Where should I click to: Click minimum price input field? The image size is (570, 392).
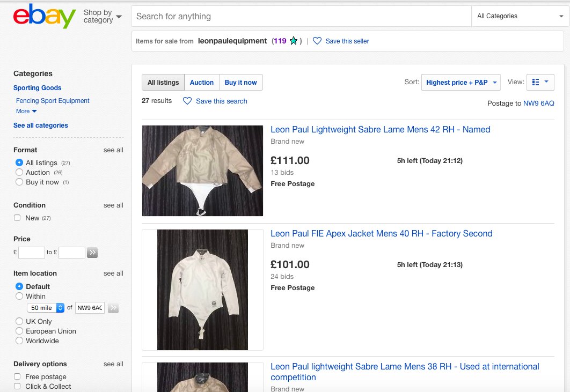click(32, 252)
